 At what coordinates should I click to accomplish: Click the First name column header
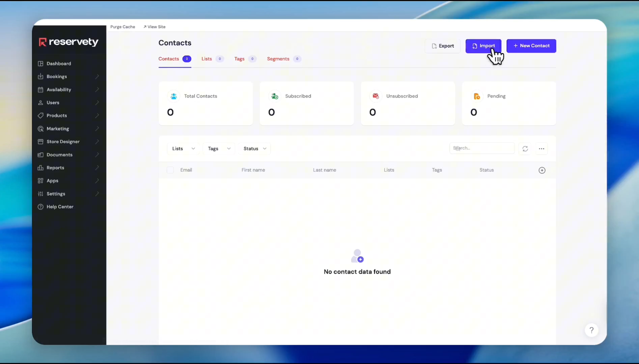253,170
